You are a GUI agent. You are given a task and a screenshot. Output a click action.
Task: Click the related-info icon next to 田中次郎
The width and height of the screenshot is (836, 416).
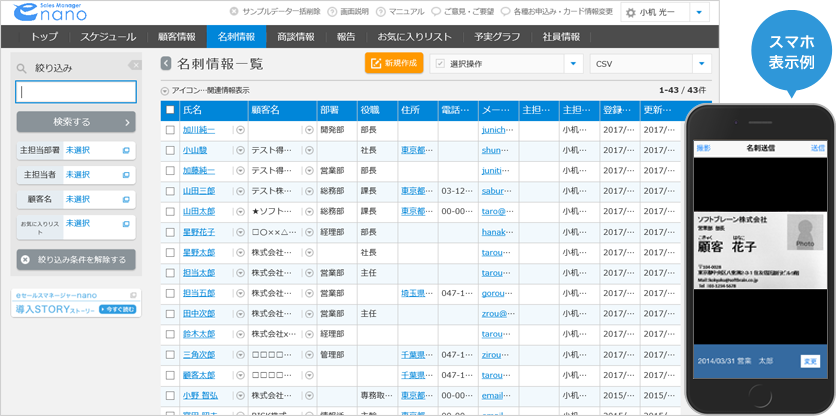click(240, 314)
